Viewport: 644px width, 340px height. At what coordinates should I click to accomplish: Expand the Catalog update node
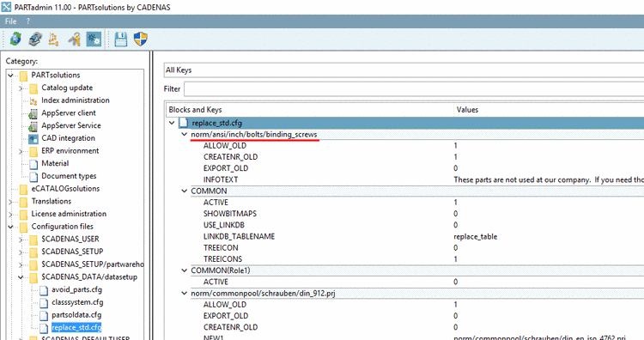(21, 88)
